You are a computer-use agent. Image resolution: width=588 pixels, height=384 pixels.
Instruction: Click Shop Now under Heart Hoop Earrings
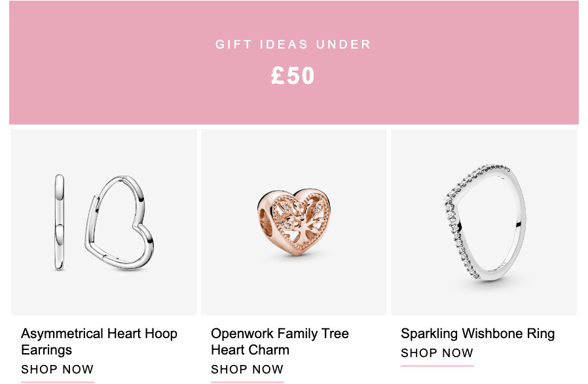pyautogui.click(x=58, y=370)
